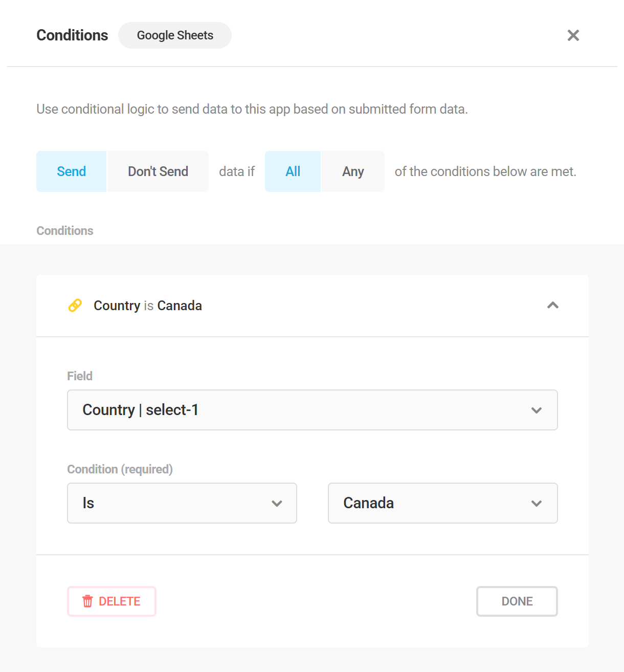624x672 pixels.
Task: Collapse the Country is Canada condition chevron
Action: tap(553, 306)
